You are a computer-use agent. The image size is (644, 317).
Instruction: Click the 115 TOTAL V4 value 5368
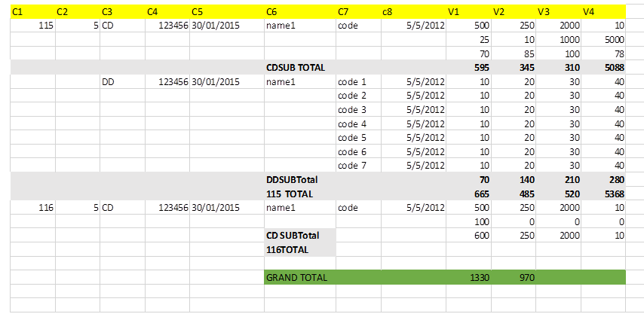point(603,194)
